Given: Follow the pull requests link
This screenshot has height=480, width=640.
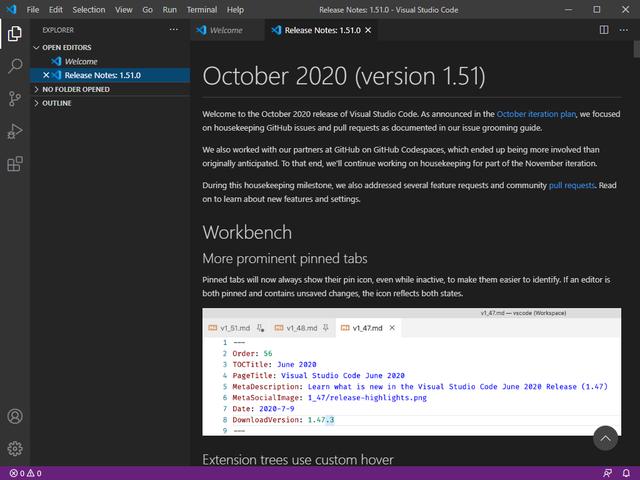Looking at the screenshot, I should pyautogui.click(x=571, y=185).
